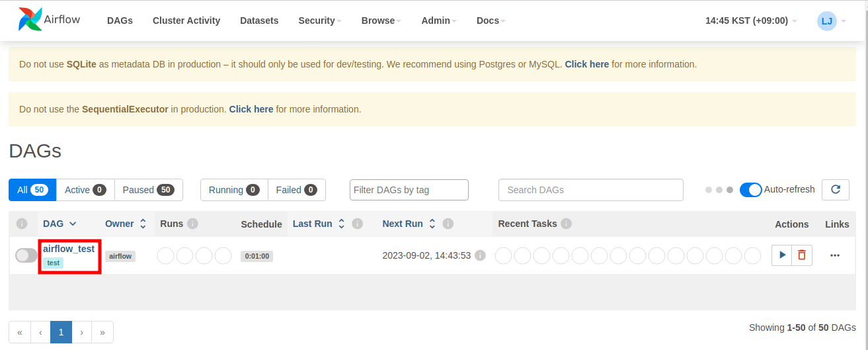Image resolution: width=868 pixels, height=350 pixels.
Task: Click the airflow owner badge
Action: coord(120,256)
